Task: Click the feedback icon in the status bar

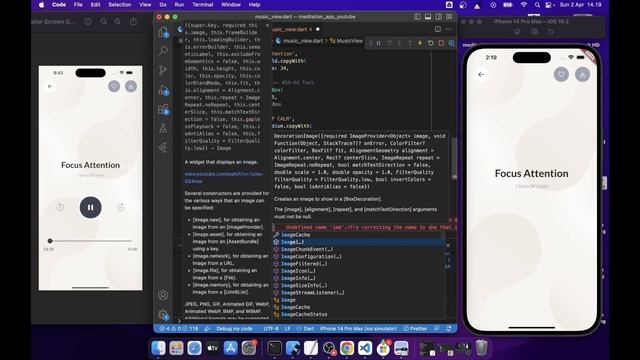Action: (437, 329)
